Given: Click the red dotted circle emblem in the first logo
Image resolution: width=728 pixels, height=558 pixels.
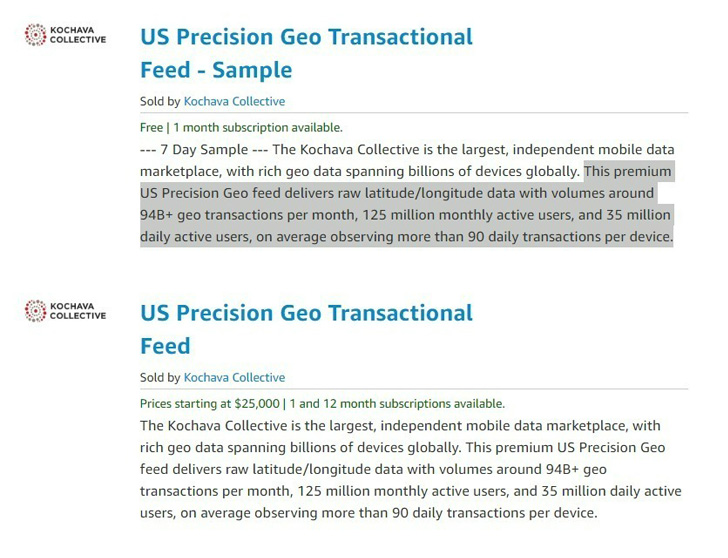Looking at the screenshot, I should coord(35,35).
